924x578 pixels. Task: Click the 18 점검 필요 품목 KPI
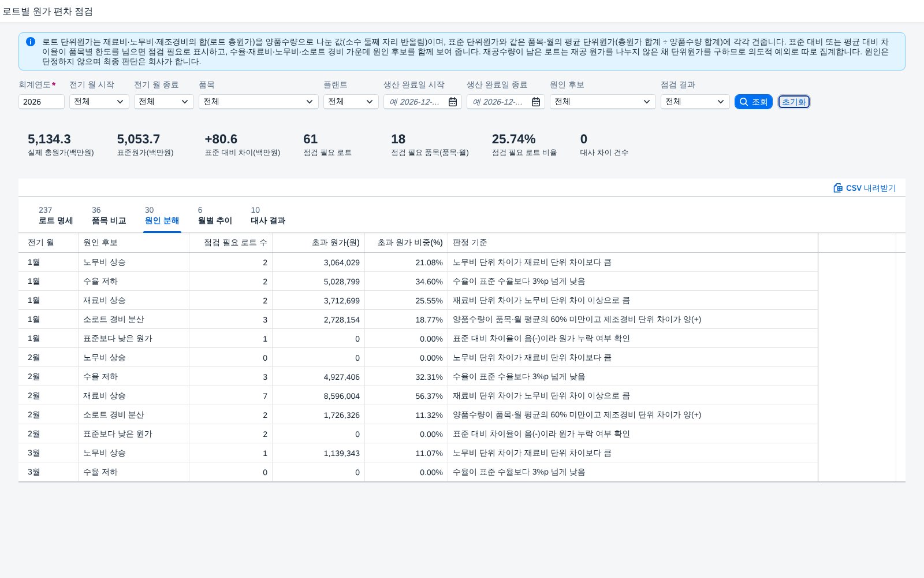pos(430,144)
